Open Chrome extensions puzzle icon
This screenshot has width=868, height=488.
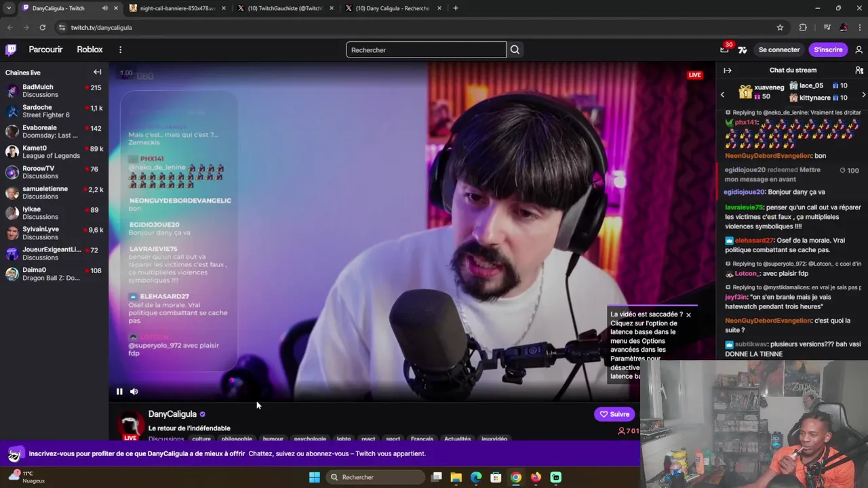click(x=803, y=27)
